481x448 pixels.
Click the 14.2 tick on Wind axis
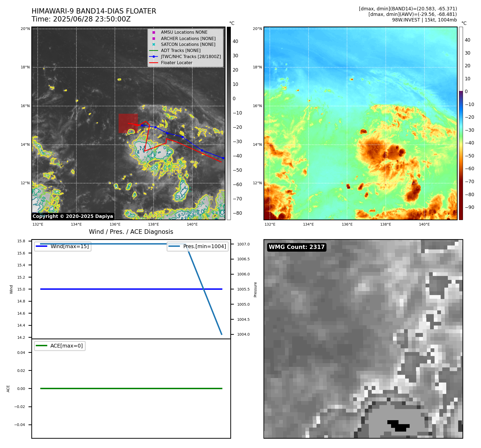tap(21, 337)
